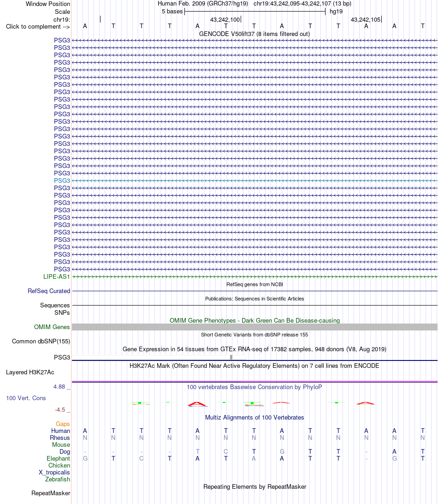Click the Chicken alignment row label
This screenshot has width=438, height=504.
59,465
